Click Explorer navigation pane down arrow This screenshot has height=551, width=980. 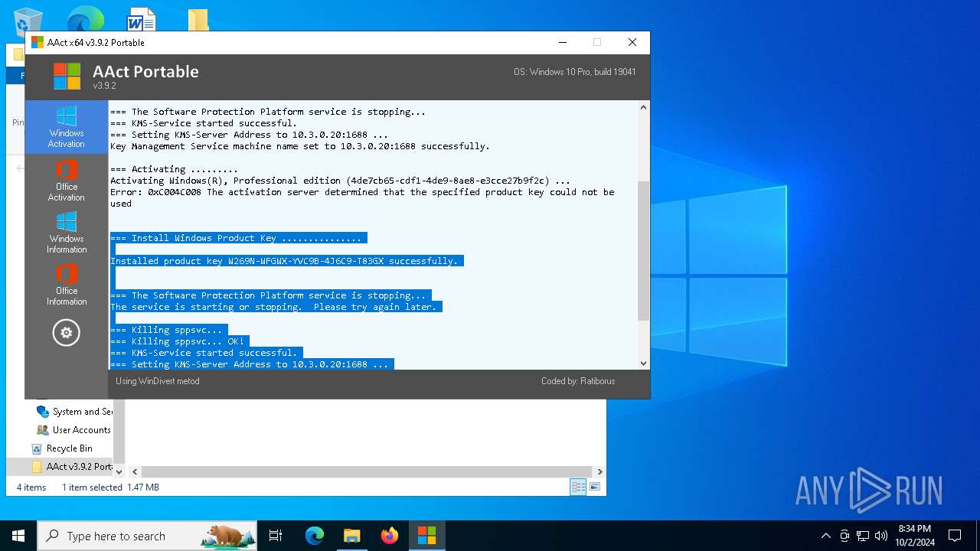(x=119, y=472)
